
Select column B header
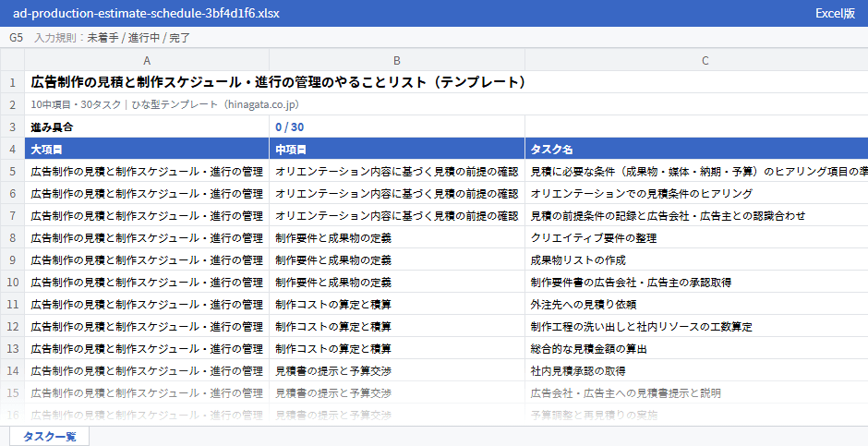point(397,60)
